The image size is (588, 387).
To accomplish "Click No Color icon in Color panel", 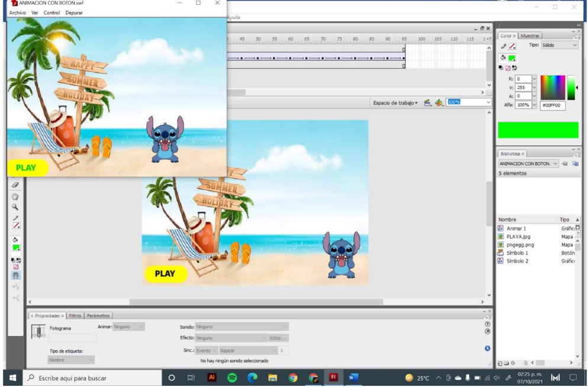I will 507,68.
